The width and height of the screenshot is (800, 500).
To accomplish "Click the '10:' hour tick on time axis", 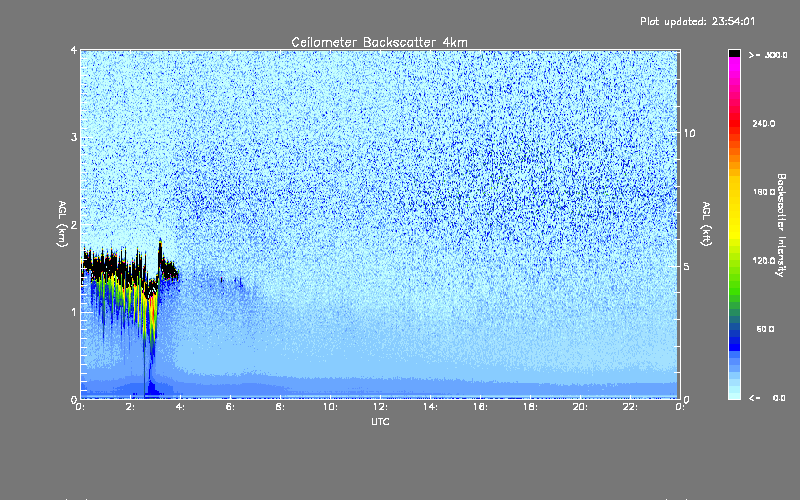I will [x=330, y=407].
